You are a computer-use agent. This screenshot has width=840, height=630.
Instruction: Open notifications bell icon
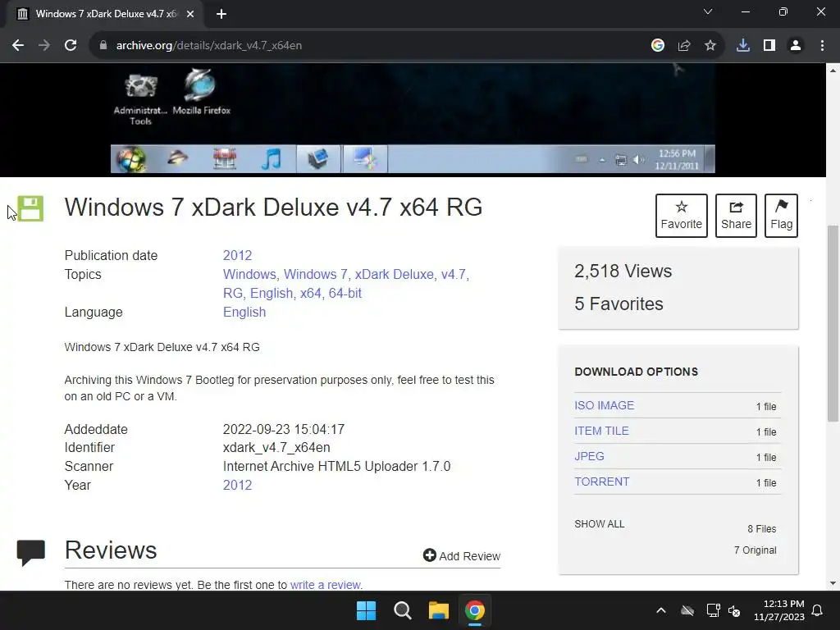(818, 610)
